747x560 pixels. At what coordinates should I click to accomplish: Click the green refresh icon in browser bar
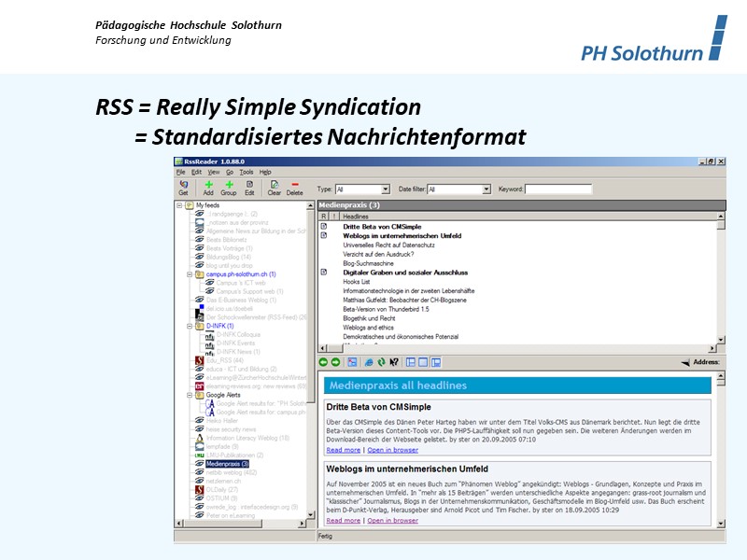tap(381, 362)
